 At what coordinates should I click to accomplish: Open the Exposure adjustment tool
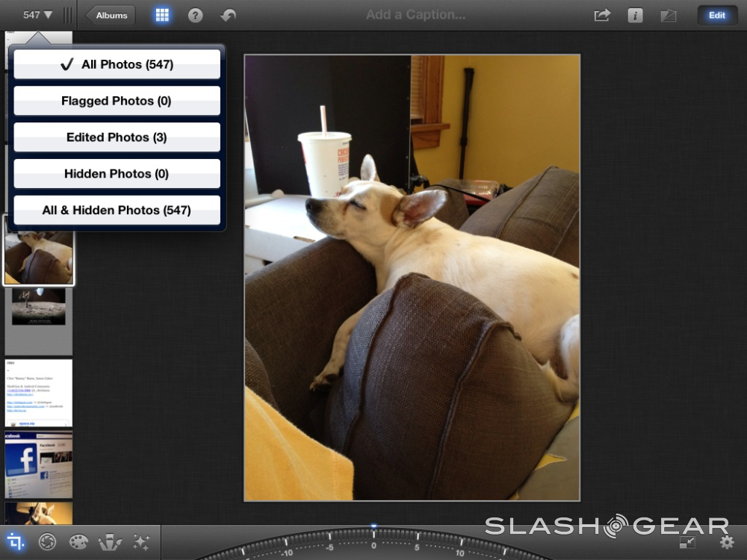[x=47, y=542]
